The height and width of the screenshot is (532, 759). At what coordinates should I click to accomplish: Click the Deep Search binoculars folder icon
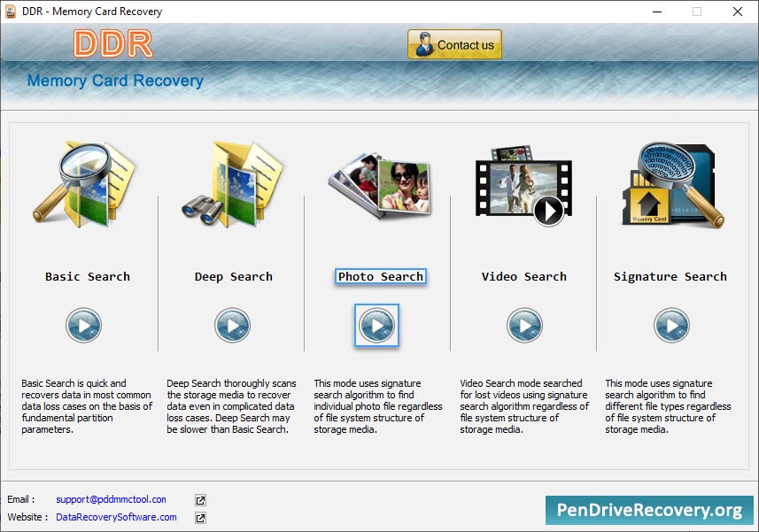[x=232, y=184]
